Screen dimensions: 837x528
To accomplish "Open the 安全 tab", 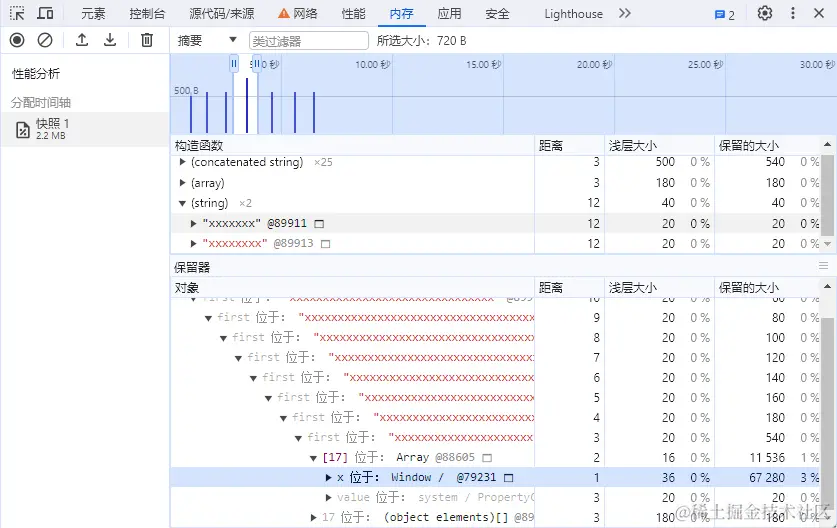I will pos(498,14).
